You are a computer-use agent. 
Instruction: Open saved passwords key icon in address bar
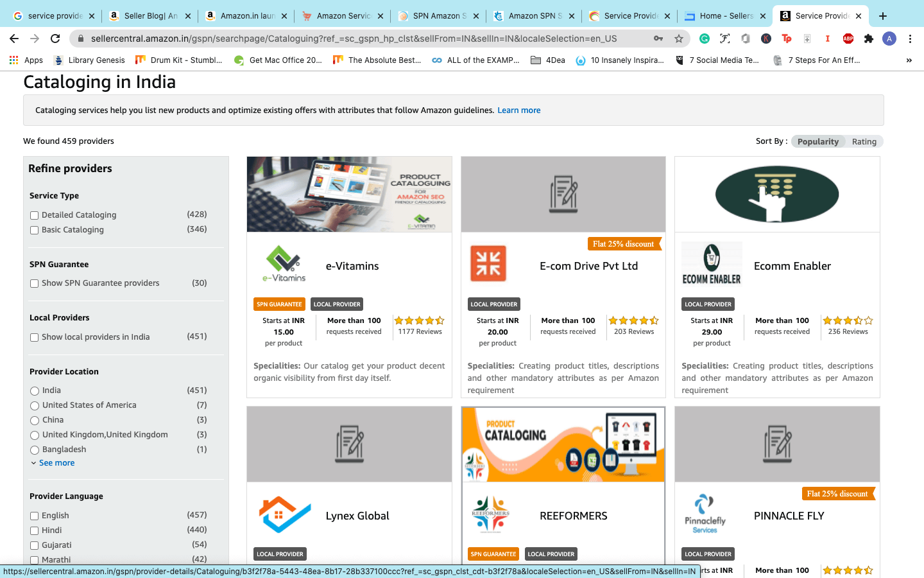(658, 39)
